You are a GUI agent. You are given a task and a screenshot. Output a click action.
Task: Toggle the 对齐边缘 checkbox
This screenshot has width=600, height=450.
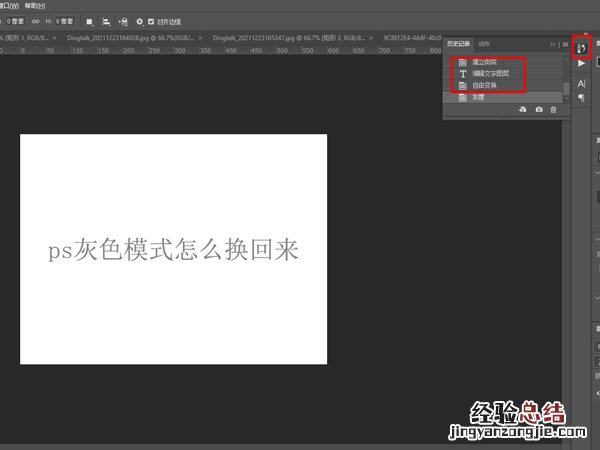coord(151,21)
